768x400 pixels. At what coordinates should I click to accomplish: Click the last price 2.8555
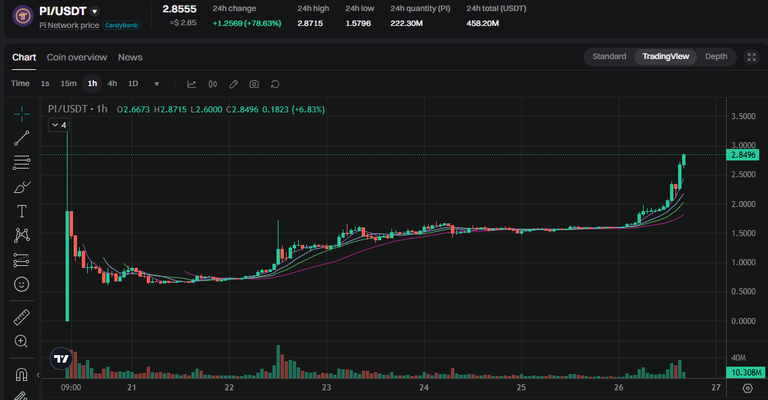click(x=180, y=9)
